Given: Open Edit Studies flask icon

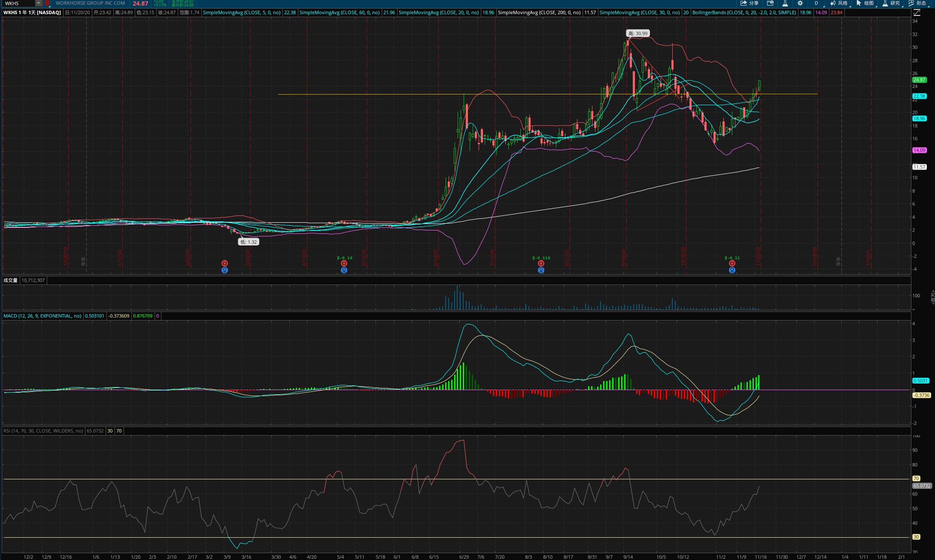Looking at the screenshot, I should [785, 3].
